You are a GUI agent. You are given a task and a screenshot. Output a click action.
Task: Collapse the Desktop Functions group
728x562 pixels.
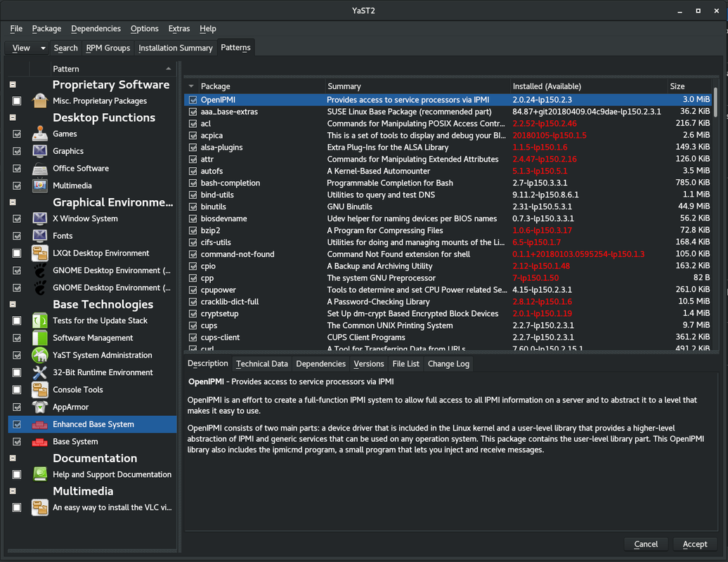pyautogui.click(x=13, y=117)
